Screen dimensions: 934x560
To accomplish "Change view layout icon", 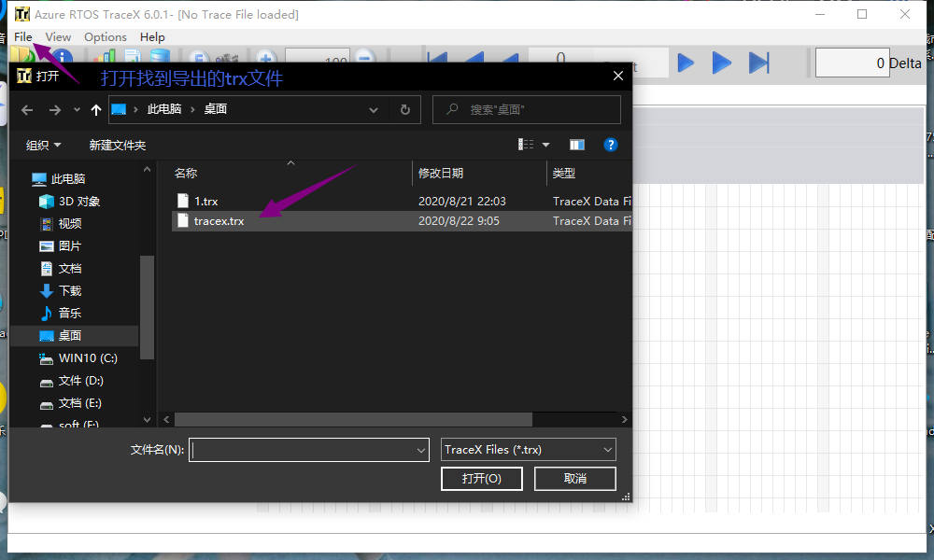I will coord(526,145).
